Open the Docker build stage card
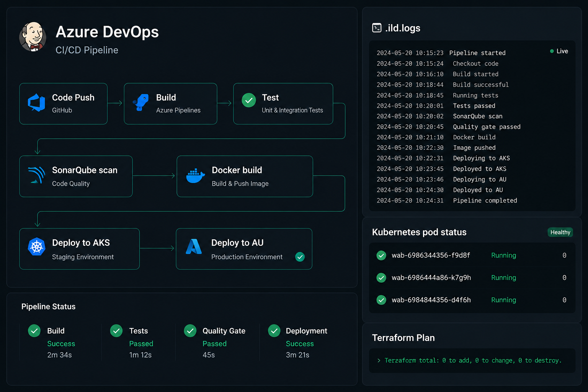Screen dimensions: 588x392 click(245, 176)
